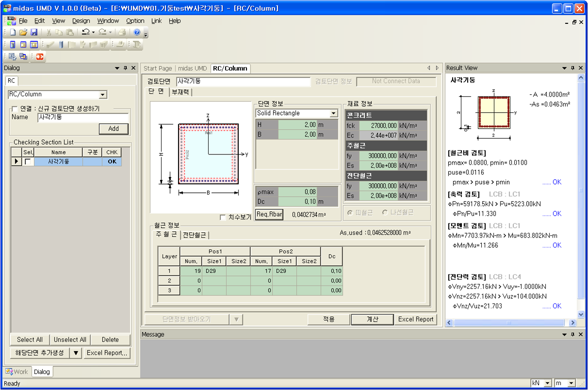The height and width of the screenshot is (390, 588).
Task: Open the kN force unit dropdown
Action: pos(548,383)
